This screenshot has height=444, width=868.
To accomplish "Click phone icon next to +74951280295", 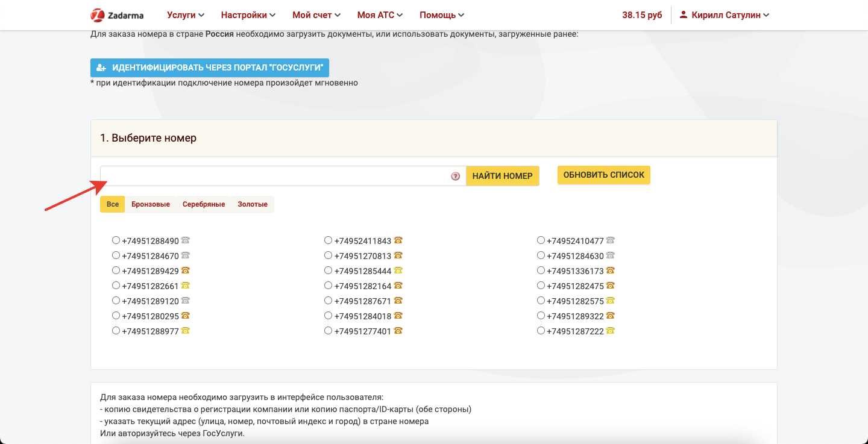I will [186, 316].
